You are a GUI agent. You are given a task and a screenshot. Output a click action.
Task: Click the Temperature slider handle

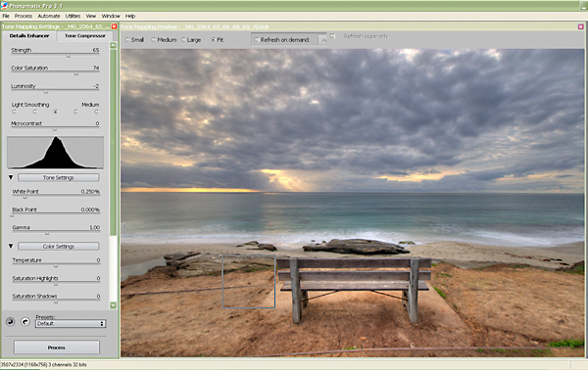click(56, 266)
